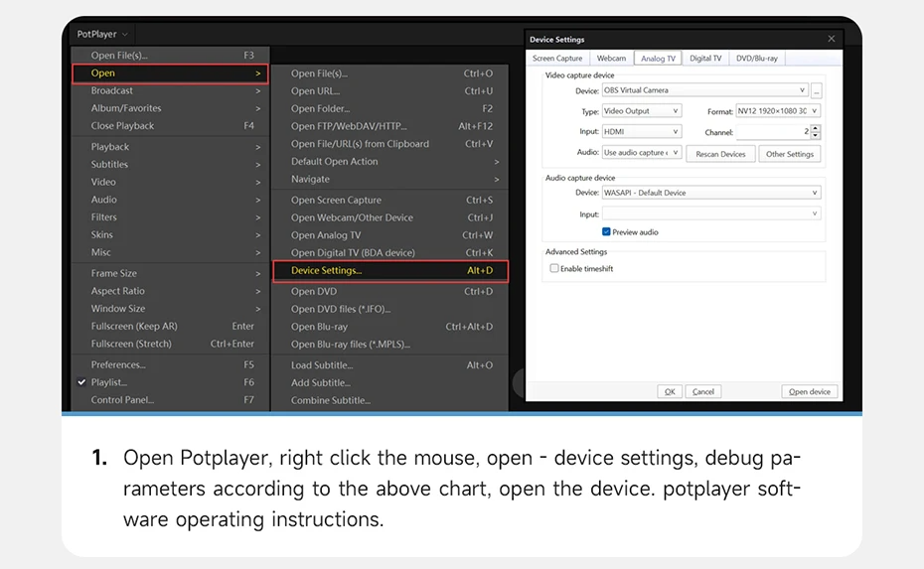Expand Album/Favorites submenu
The width and height of the screenshot is (924, 569).
[171, 108]
